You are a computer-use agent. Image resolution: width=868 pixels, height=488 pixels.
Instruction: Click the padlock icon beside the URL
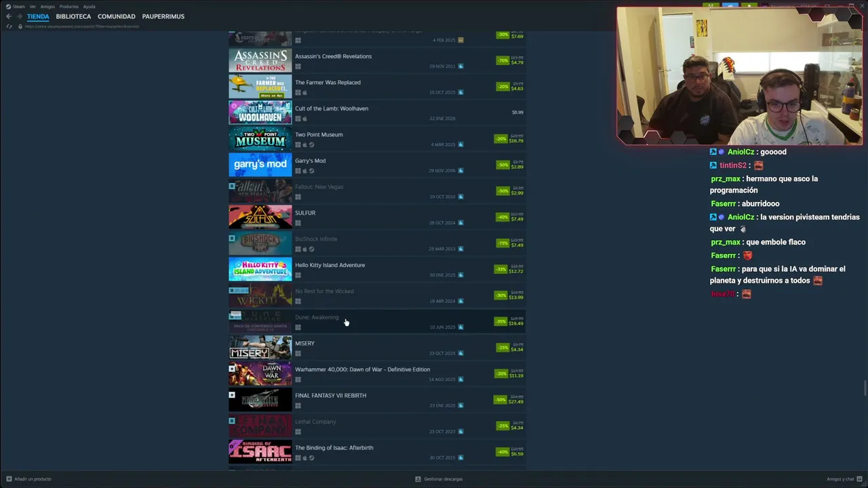[20, 26]
